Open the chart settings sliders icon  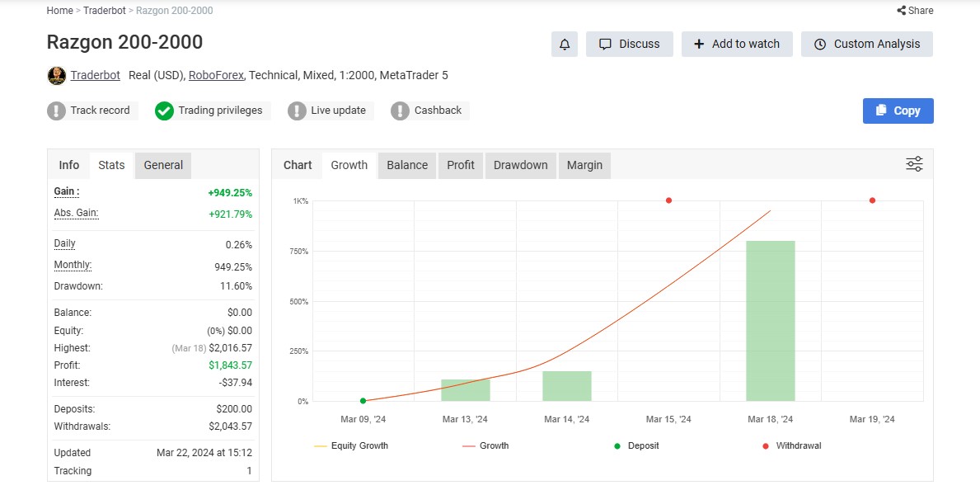coord(914,165)
